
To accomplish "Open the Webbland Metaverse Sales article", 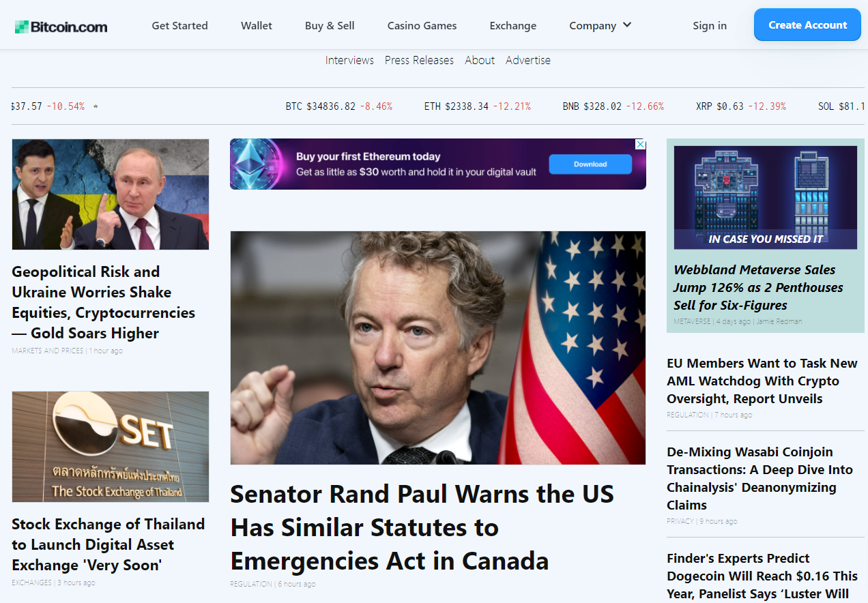I will (758, 287).
